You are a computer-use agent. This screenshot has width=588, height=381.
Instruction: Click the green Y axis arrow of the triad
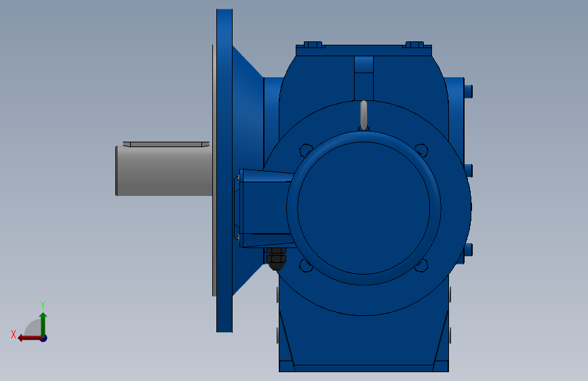coord(43,324)
